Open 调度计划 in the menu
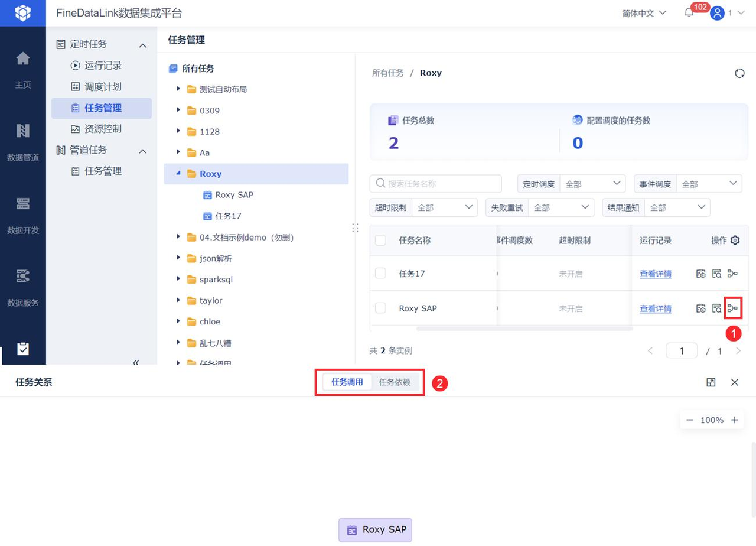This screenshot has height=546, width=756. click(x=102, y=86)
